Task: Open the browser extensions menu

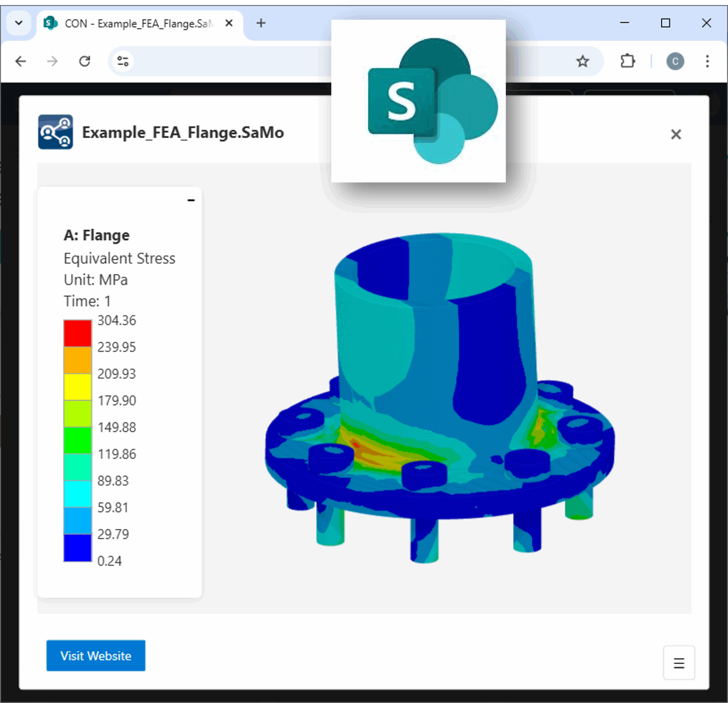Action: click(x=628, y=61)
